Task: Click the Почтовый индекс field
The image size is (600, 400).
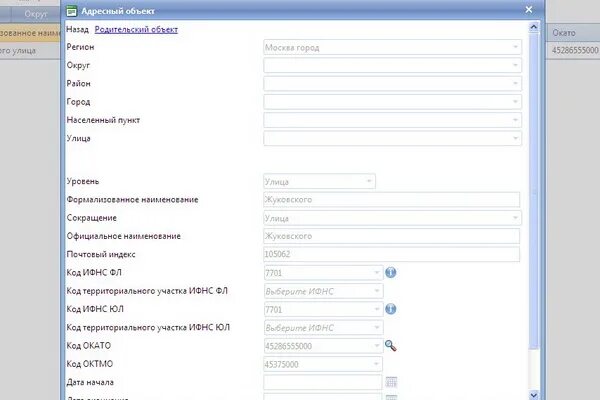Action: coord(391,254)
